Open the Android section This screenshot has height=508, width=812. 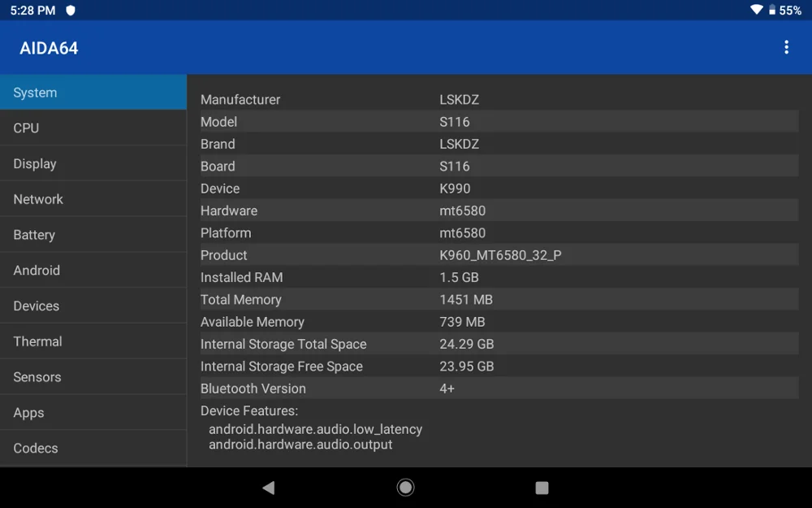(x=93, y=270)
